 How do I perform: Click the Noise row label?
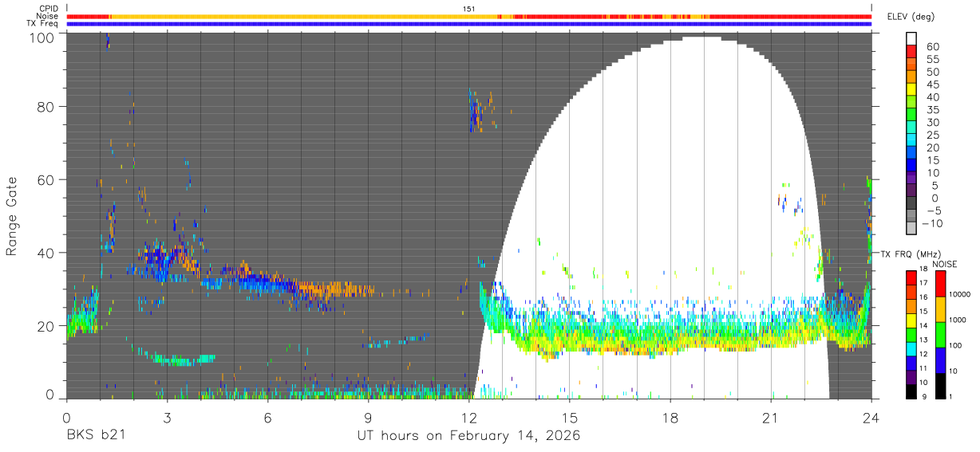(48, 16)
